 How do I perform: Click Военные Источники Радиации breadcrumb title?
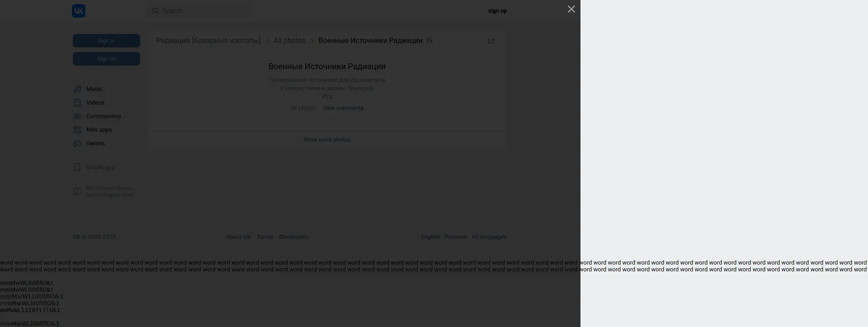tap(370, 40)
